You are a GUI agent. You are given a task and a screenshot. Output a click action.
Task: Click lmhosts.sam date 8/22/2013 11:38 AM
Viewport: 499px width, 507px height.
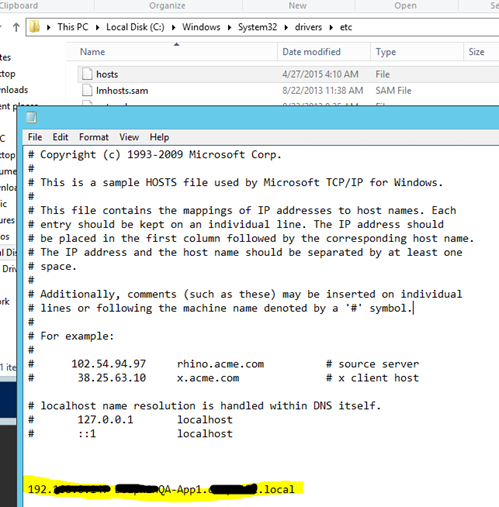pyautogui.click(x=323, y=91)
